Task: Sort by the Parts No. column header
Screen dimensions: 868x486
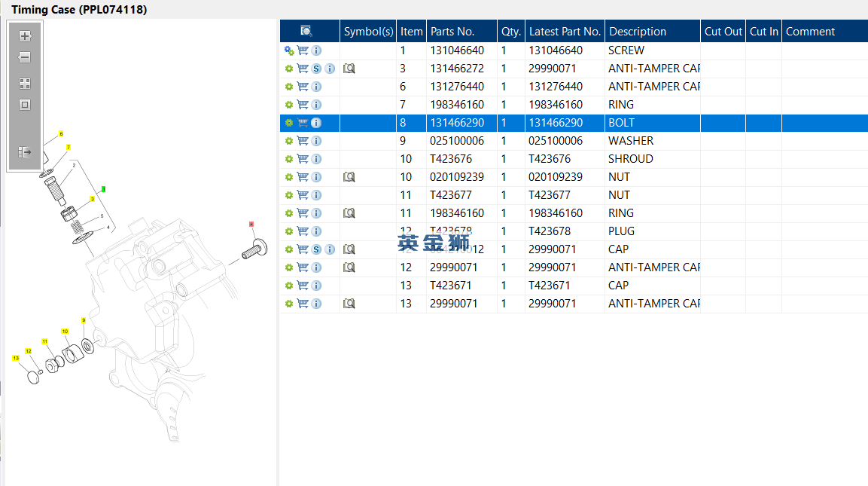Action: coord(461,31)
